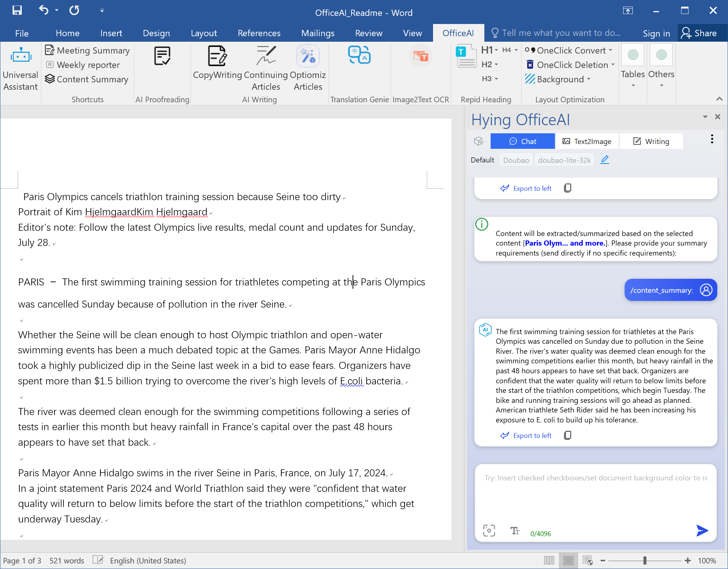Adjust the zoom slider handle
728x569 pixels.
645,561
